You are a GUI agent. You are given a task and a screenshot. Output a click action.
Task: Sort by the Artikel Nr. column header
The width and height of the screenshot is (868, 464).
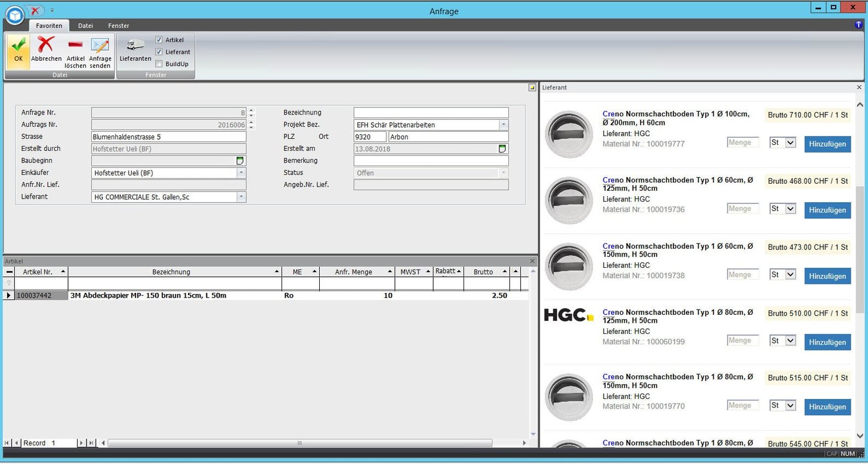(x=41, y=272)
